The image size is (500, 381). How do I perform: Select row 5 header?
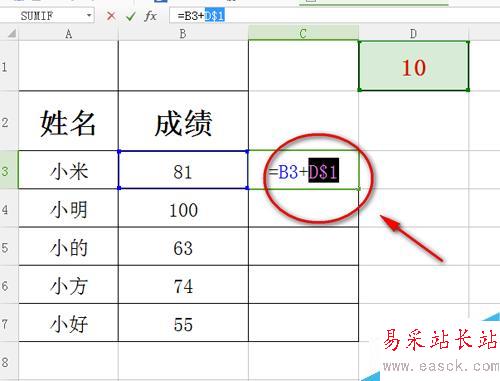(9, 246)
